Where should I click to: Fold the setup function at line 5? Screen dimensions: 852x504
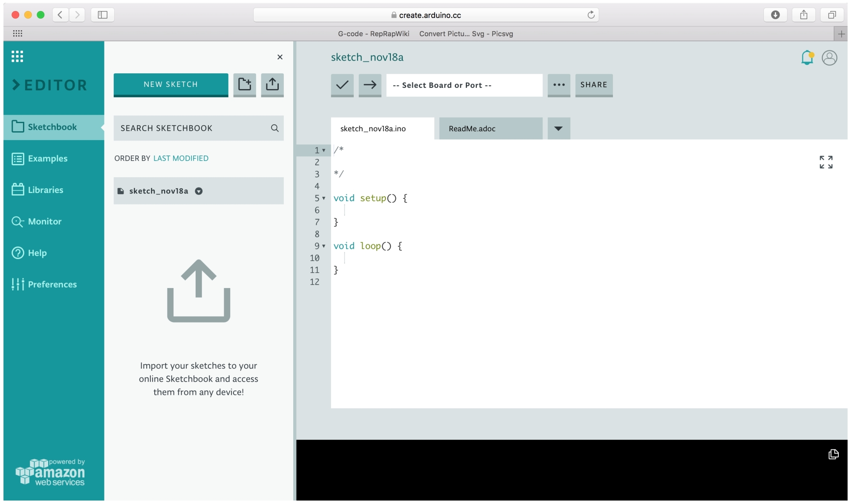324,198
